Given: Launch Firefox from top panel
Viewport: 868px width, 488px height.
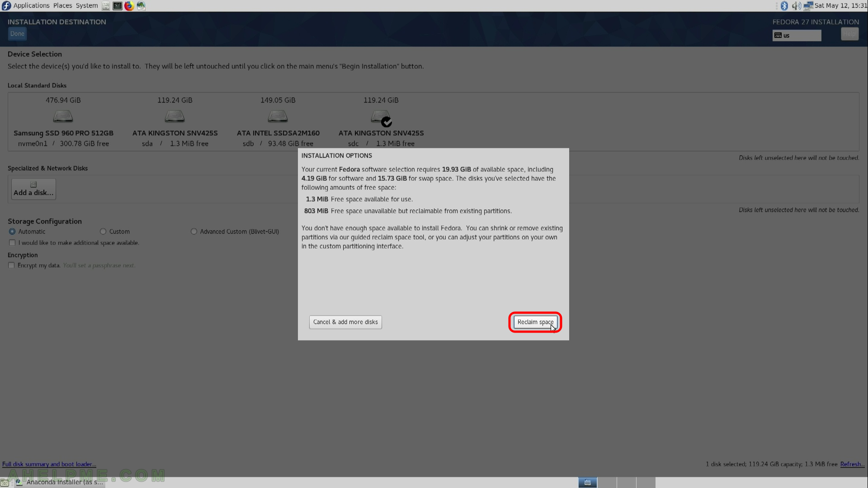Looking at the screenshot, I should 129,6.
